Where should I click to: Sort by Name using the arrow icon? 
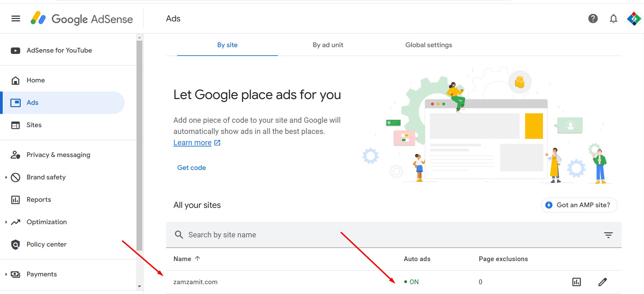(x=198, y=258)
